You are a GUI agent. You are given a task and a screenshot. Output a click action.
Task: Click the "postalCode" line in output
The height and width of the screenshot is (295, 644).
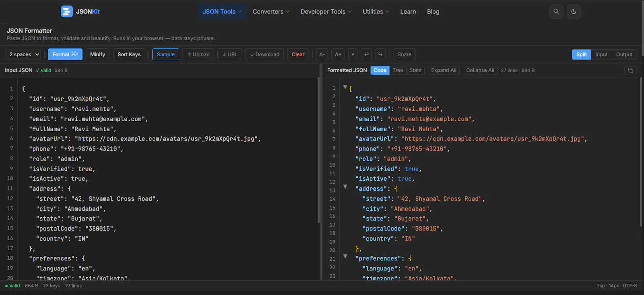coord(402,229)
